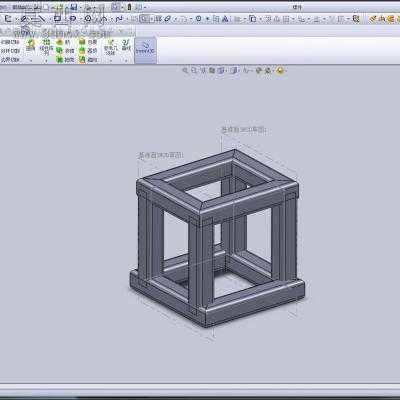Click the Zoom to Area view icon
The height and width of the screenshot is (400, 400).
(194, 70)
